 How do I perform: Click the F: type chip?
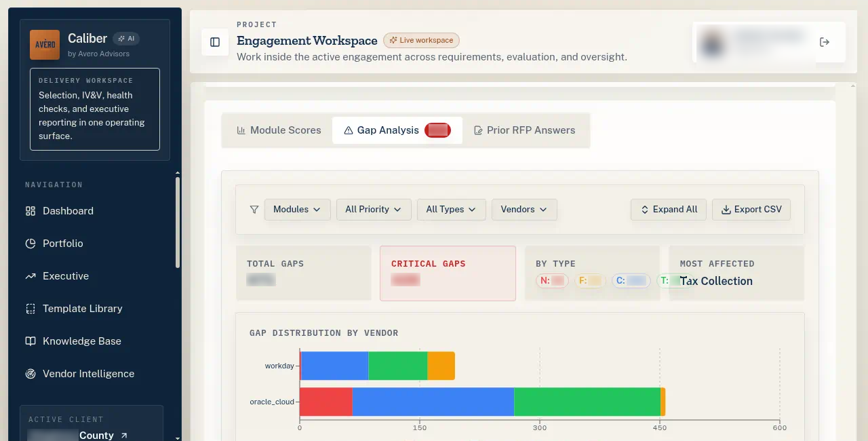pyautogui.click(x=590, y=280)
